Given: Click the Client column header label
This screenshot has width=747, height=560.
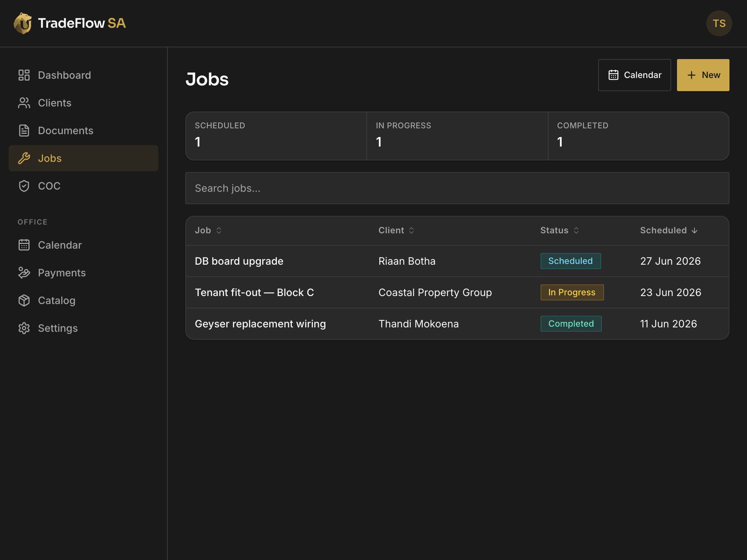Looking at the screenshot, I should coord(391,230).
